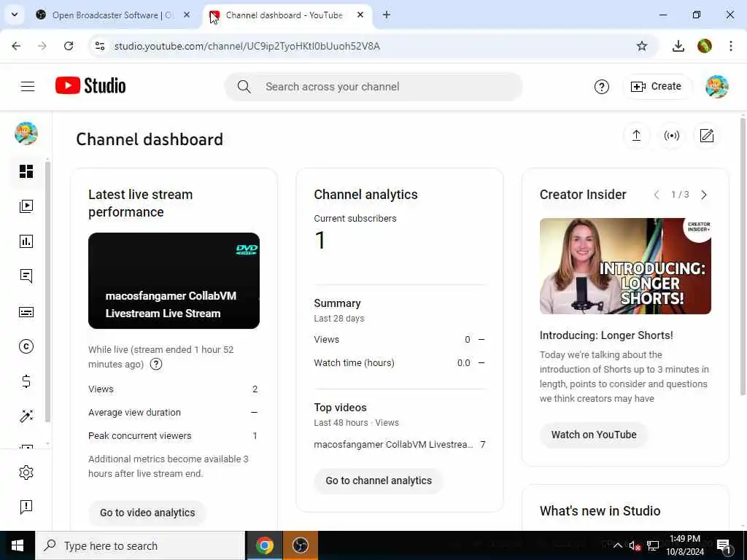
Task: Open the tab search dropdown arrow
Action: tap(15, 15)
